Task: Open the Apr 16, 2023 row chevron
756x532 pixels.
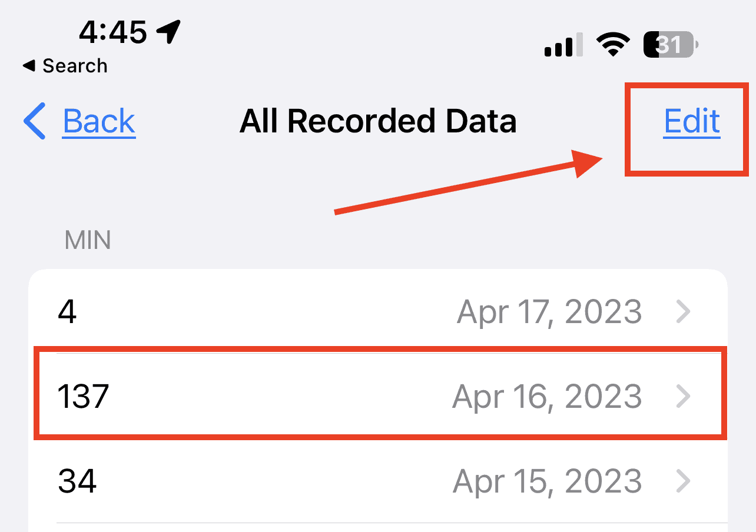Action: tap(683, 397)
